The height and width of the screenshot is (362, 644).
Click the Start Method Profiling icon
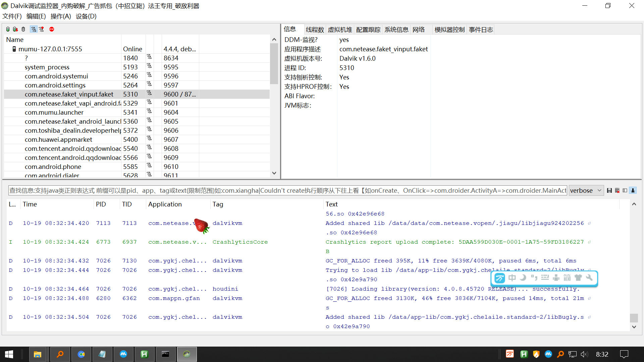pos(41,29)
